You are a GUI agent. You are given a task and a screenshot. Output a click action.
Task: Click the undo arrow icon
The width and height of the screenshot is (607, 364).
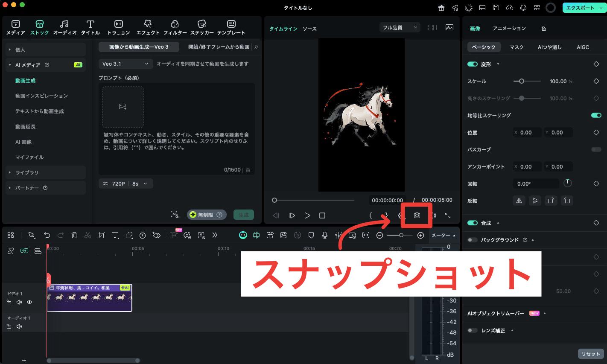47,235
